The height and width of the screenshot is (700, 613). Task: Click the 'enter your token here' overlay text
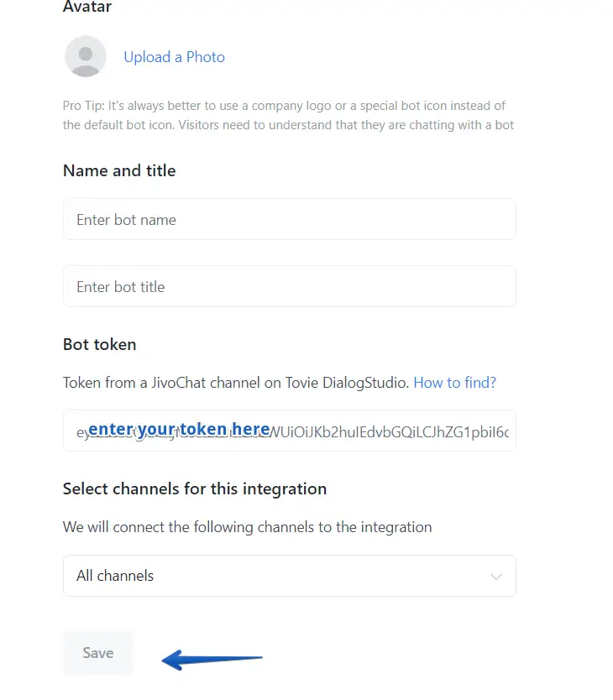179,429
